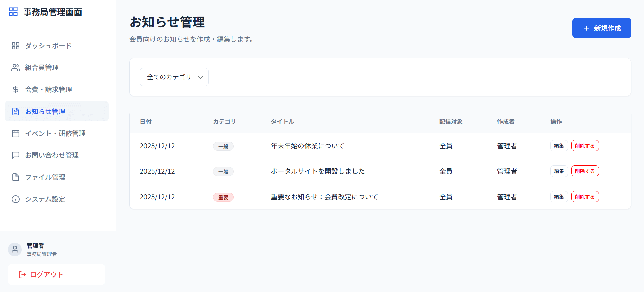Open the ファイル管理 menu item

point(57,177)
